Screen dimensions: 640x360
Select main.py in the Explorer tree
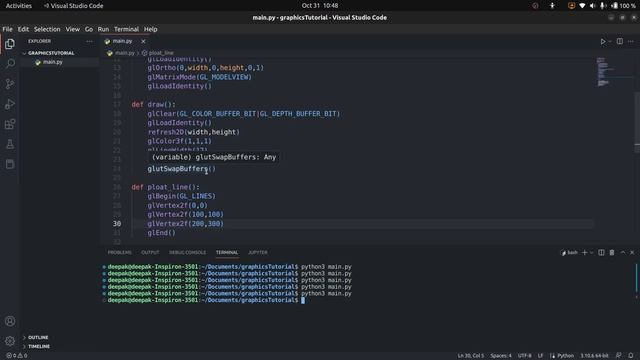pyautogui.click(x=53, y=62)
